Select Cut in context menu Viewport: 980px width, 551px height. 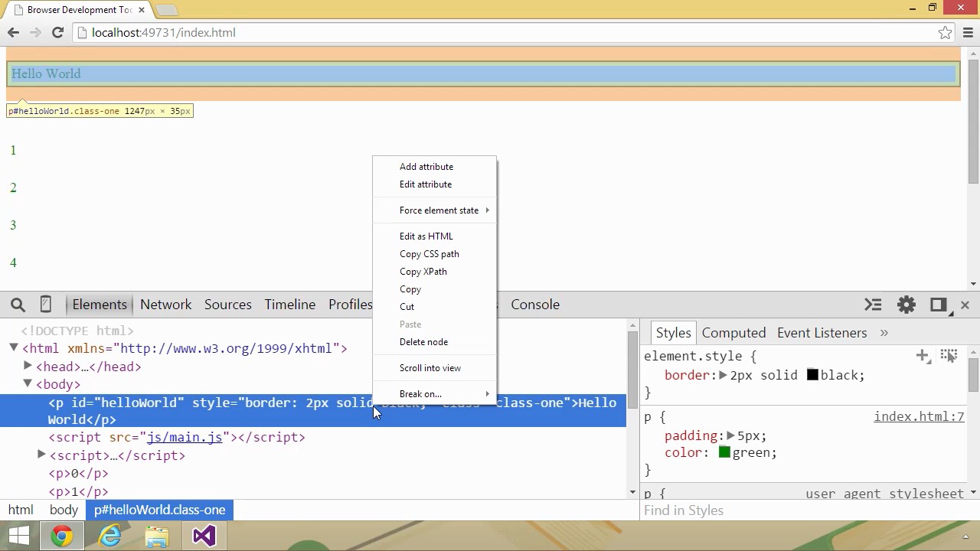[435, 307]
